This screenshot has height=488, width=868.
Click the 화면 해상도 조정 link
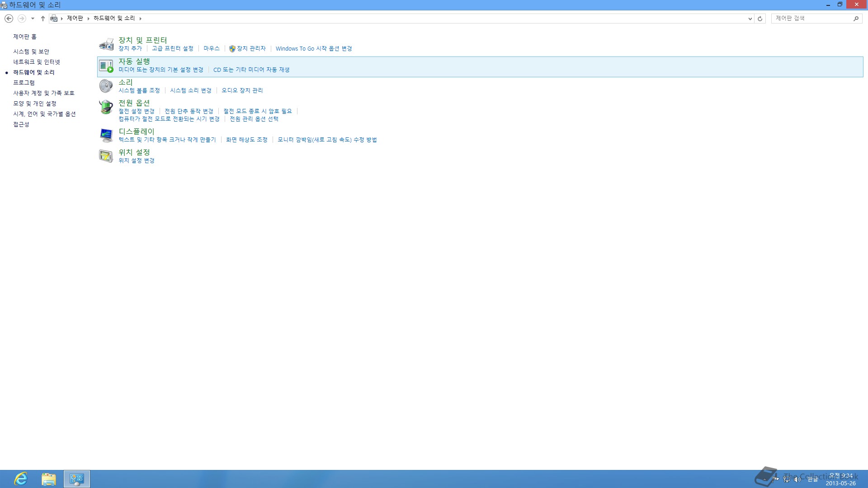(x=247, y=140)
